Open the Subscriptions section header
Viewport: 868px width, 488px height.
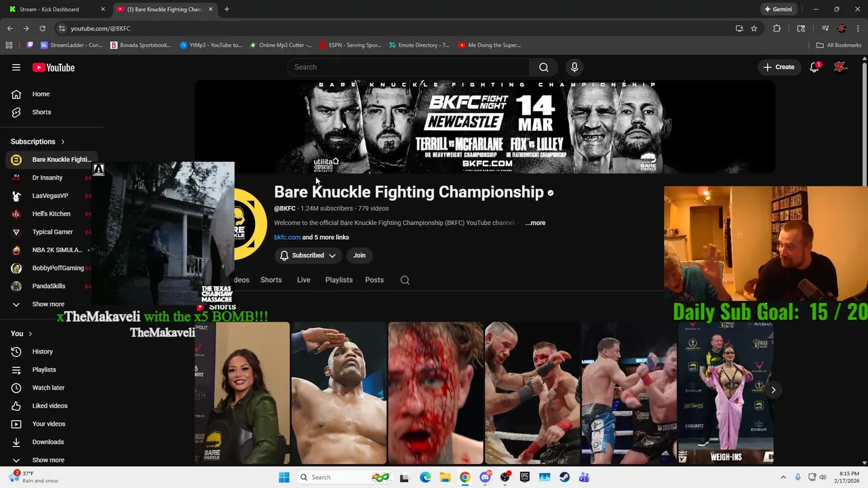(37, 142)
